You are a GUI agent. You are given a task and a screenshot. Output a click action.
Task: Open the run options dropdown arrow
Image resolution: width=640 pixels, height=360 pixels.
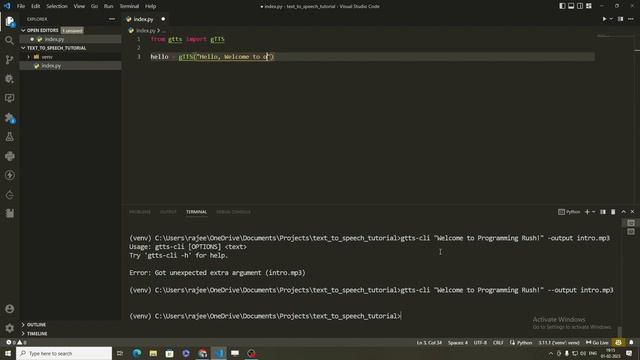pos(611,19)
